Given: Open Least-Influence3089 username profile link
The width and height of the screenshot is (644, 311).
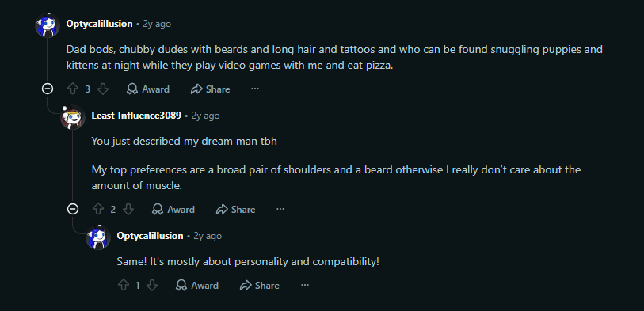Looking at the screenshot, I should (136, 116).
